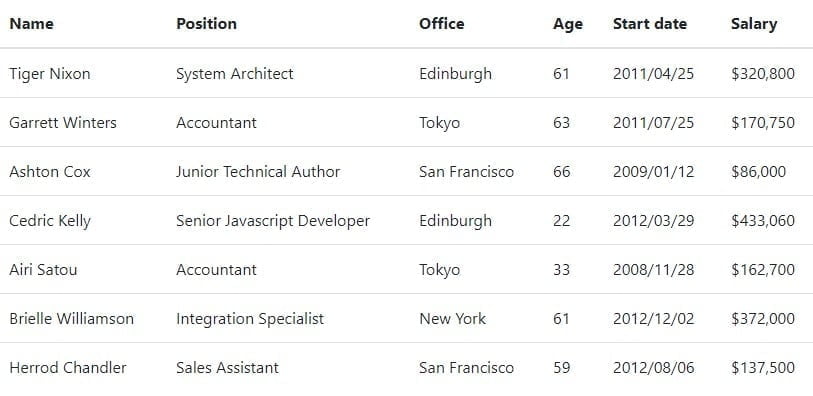The height and width of the screenshot is (396, 813).
Task: Click the Start date column header
Action: 650,24
